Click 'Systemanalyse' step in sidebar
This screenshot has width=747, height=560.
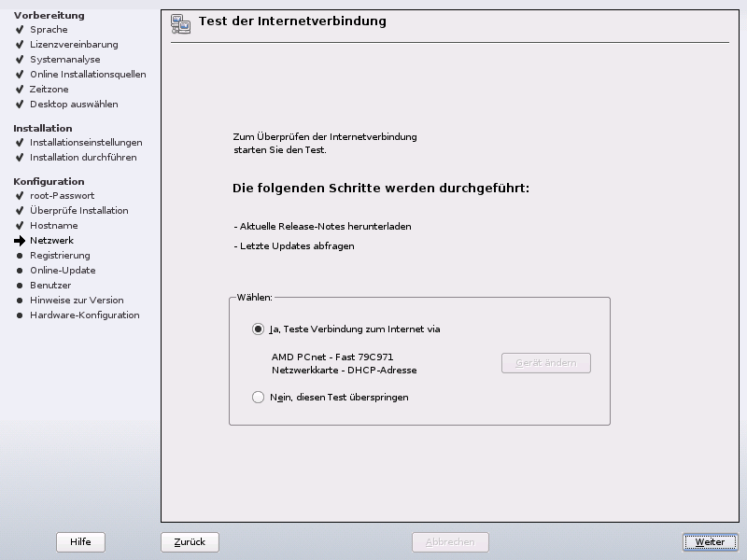click(x=64, y=60)
